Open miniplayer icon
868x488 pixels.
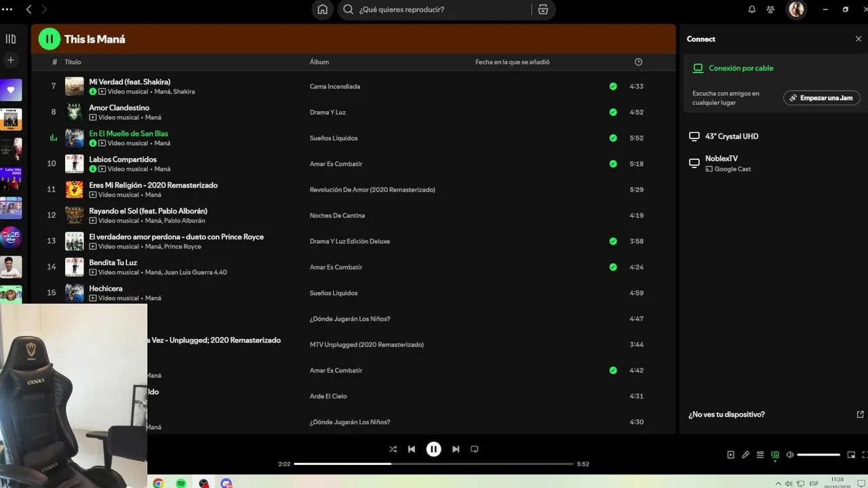(852, 455)
